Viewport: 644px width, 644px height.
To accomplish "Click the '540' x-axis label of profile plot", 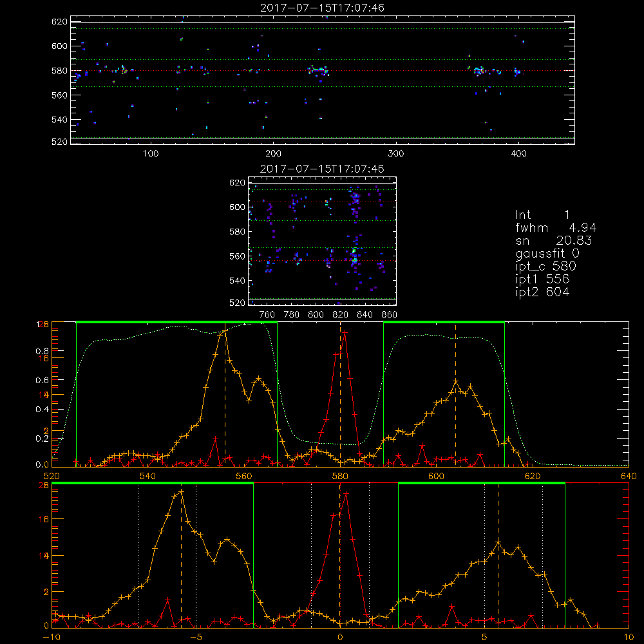I will point(148,476).
